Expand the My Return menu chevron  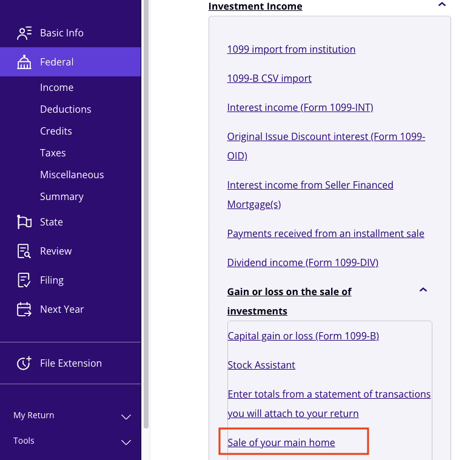(126, 416)
